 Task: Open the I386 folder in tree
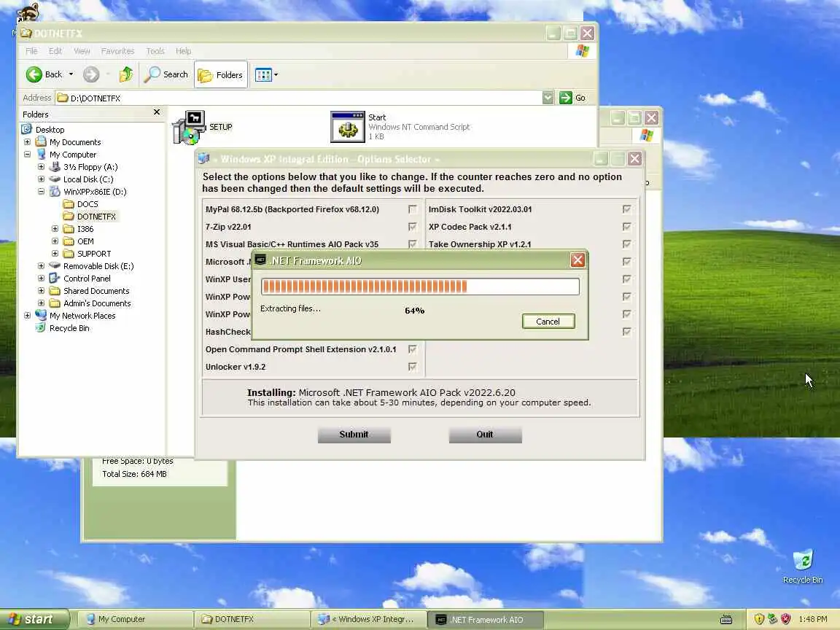[x=85, y=229]
